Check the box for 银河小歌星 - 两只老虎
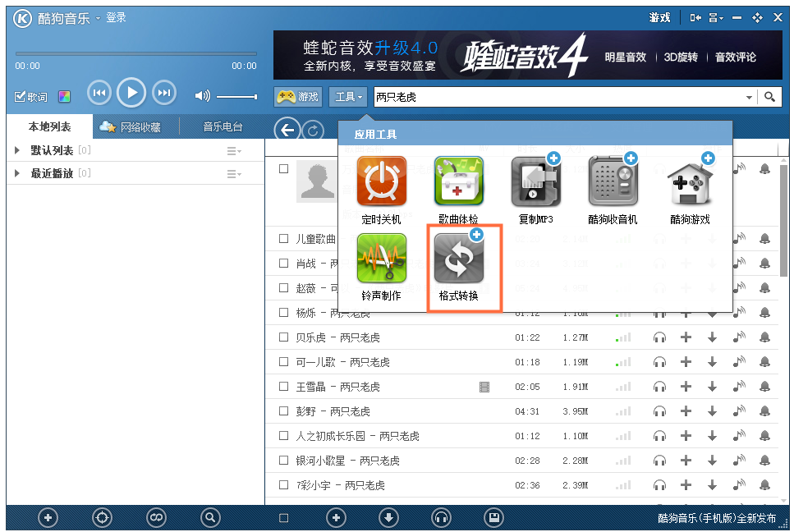 coord(284,460)
